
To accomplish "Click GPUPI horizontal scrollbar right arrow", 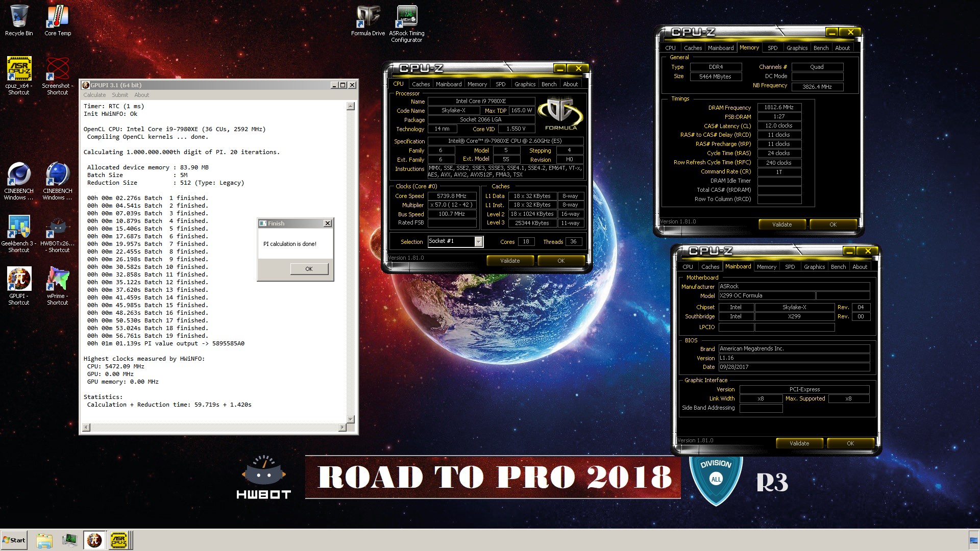I will pos(342,427).
